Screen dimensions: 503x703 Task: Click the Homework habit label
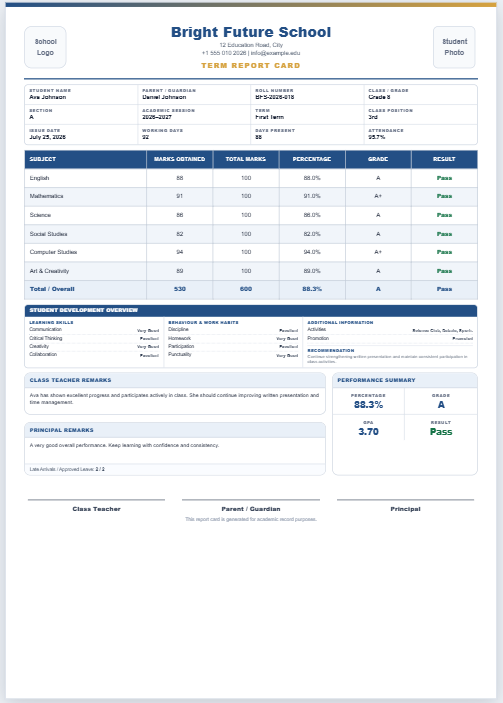[179, 338]
